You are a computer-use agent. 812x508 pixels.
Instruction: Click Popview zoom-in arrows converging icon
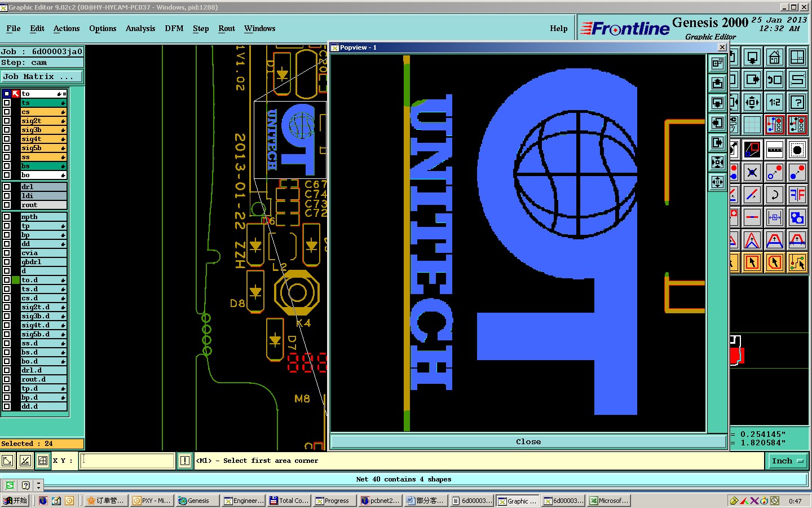[x=717, y=163]
